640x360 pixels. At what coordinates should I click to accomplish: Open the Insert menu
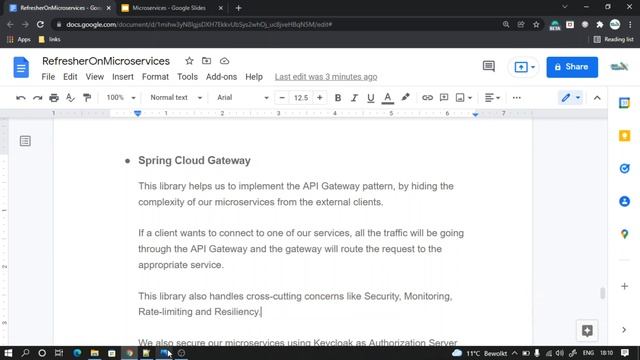pyautogui.click(x=123, y=77)
